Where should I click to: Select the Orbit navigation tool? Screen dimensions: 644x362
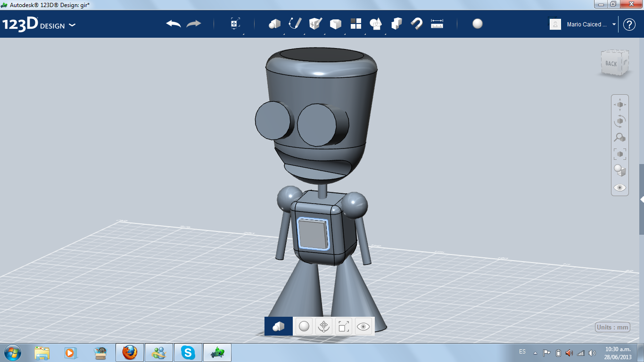(620, 121)
